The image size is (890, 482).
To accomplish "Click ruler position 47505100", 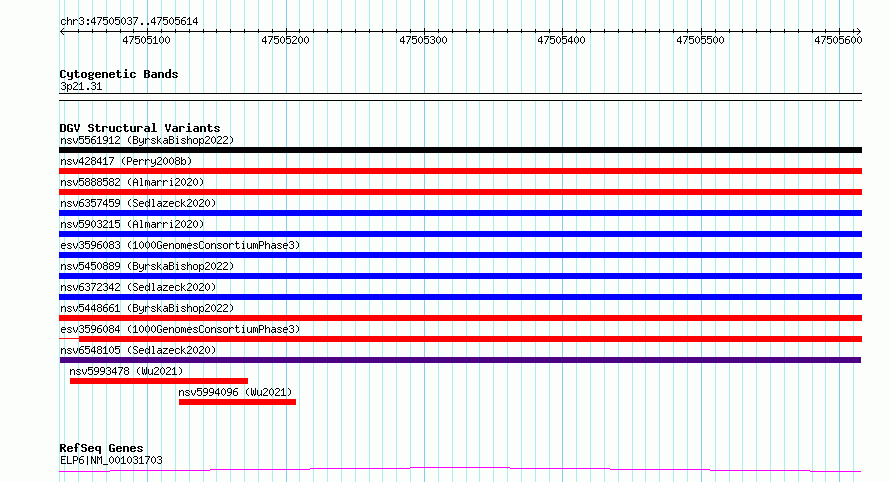I will pyautogui.click(x=146, y=40).
